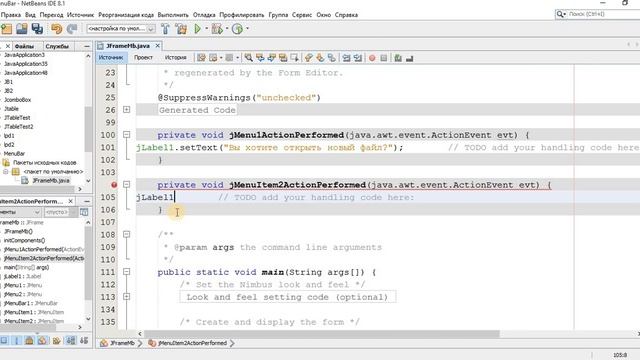Switch to the Проект design view
The height and width of the screenshot is (360, 640).
(143, 58)
